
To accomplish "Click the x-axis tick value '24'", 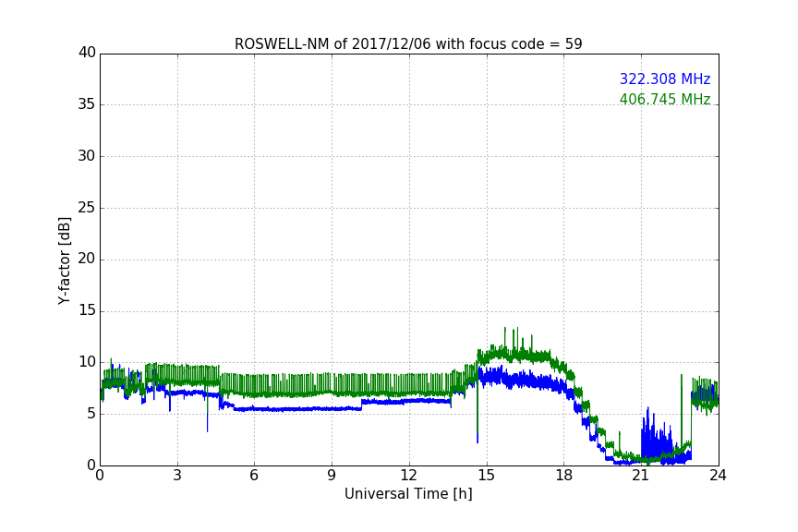I will click(718, 476).
